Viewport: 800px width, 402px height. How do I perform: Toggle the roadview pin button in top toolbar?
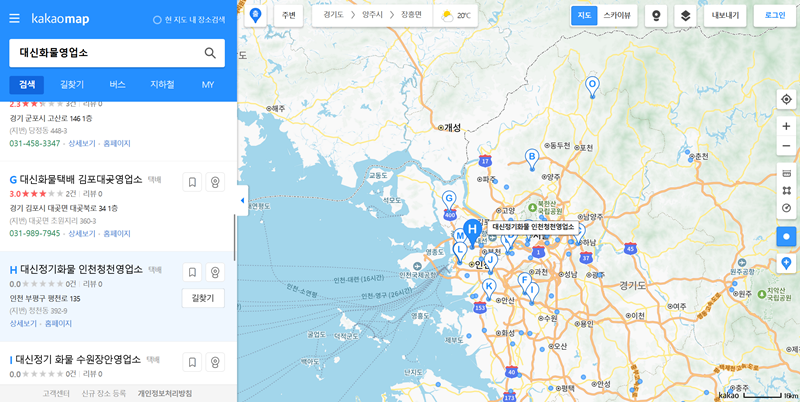[x=656, y=16]
